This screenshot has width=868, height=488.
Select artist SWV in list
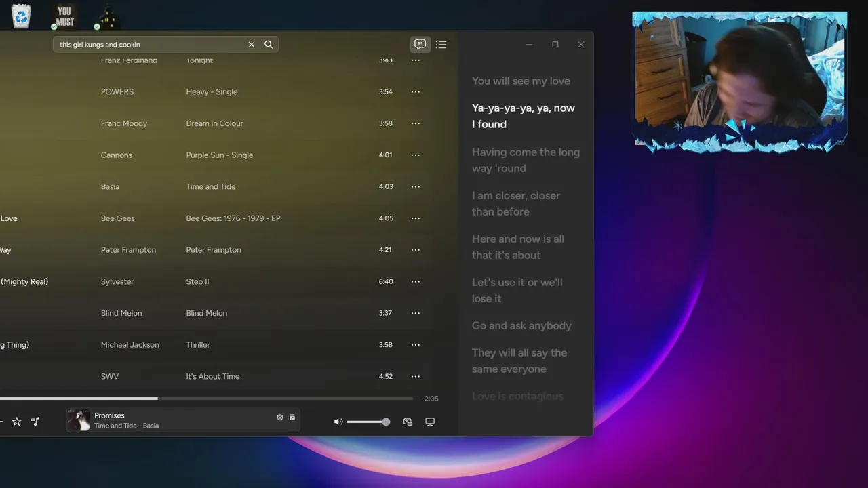(x=110, y=377)
